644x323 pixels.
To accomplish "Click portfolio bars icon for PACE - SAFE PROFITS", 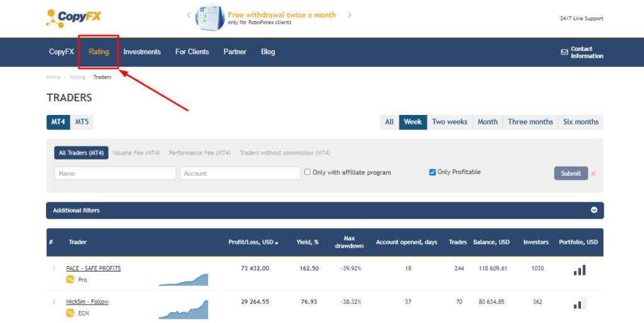I will point(579,270).
